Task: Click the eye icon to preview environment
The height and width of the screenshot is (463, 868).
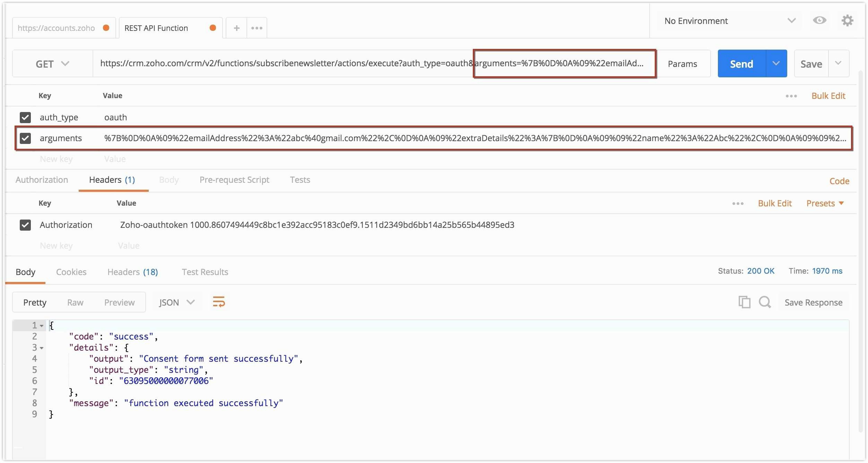Action: tap(819, 21)
